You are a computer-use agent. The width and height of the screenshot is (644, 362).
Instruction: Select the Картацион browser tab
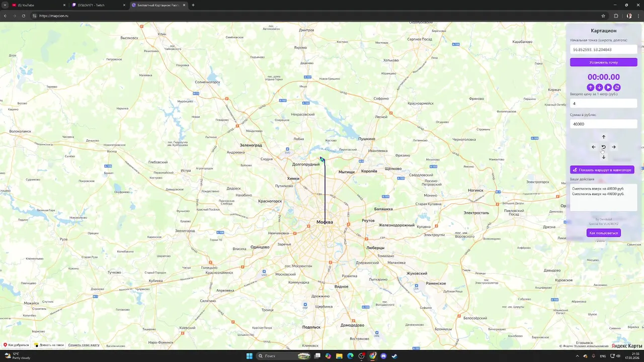pos(158,5)
